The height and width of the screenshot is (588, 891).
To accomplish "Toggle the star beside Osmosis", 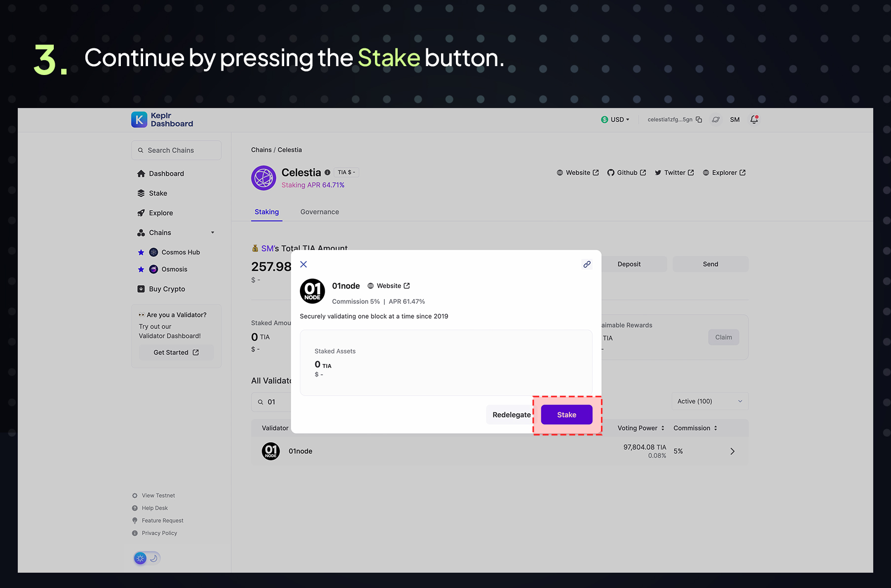I will [x=141, y=269].
